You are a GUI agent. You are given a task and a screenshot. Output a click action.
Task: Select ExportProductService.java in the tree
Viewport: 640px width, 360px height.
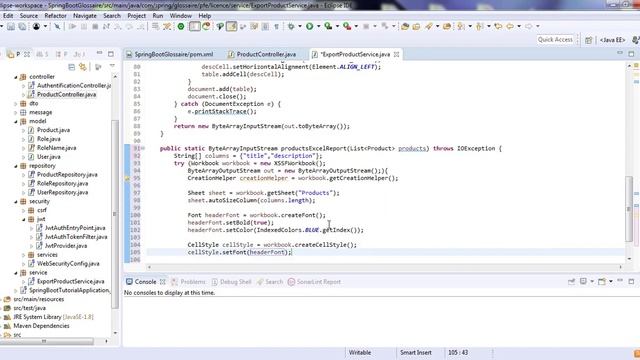[70, 281]
